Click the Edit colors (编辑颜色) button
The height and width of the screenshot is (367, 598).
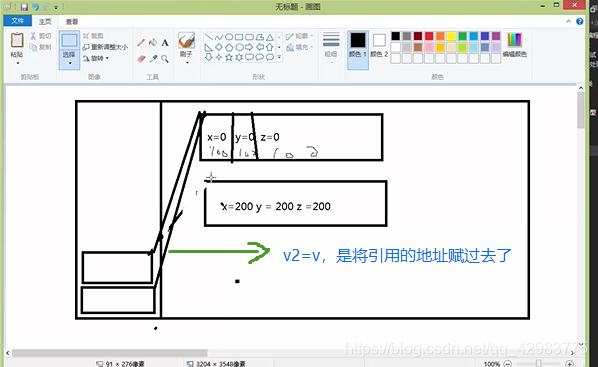point(514,45)
